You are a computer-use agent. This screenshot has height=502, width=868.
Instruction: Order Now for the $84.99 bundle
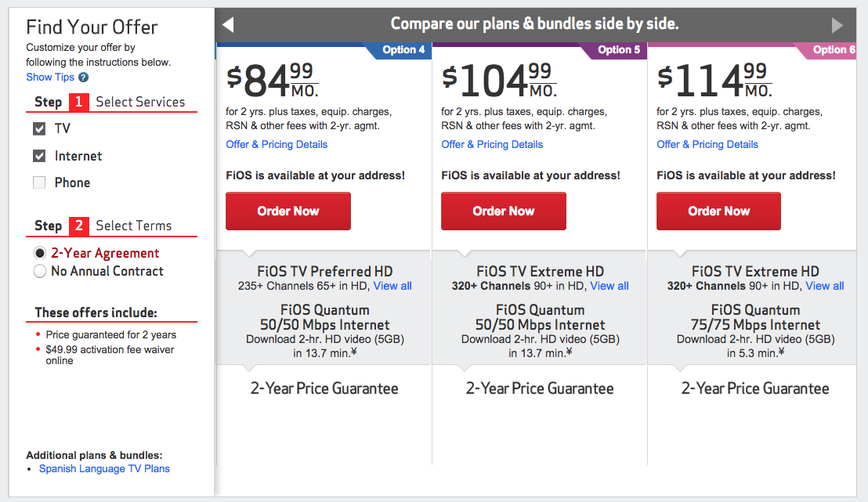pyautogui.click(x=288, y=211)
